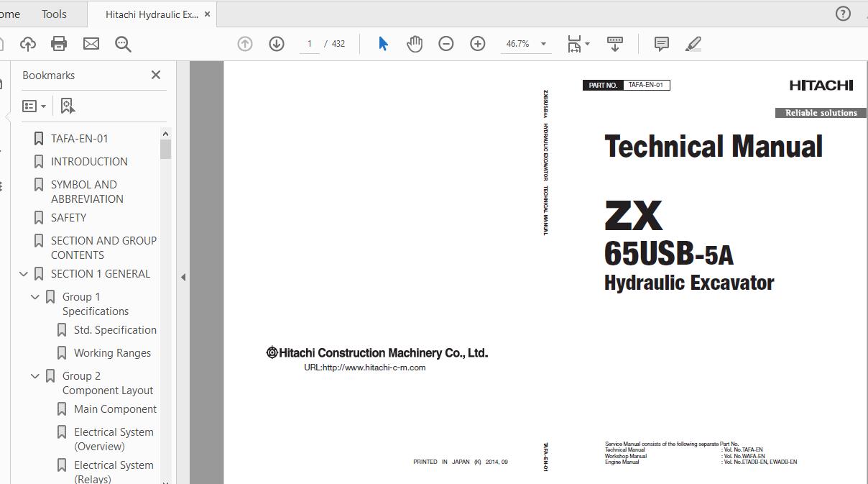
Task: Go to next page arrow
Action: 277,44
